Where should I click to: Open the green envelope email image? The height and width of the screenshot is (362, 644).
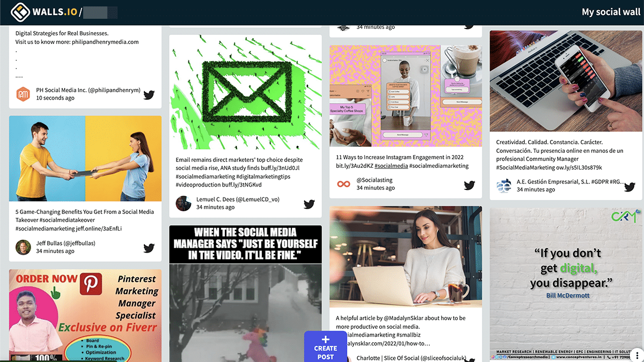tap(246, 92)
